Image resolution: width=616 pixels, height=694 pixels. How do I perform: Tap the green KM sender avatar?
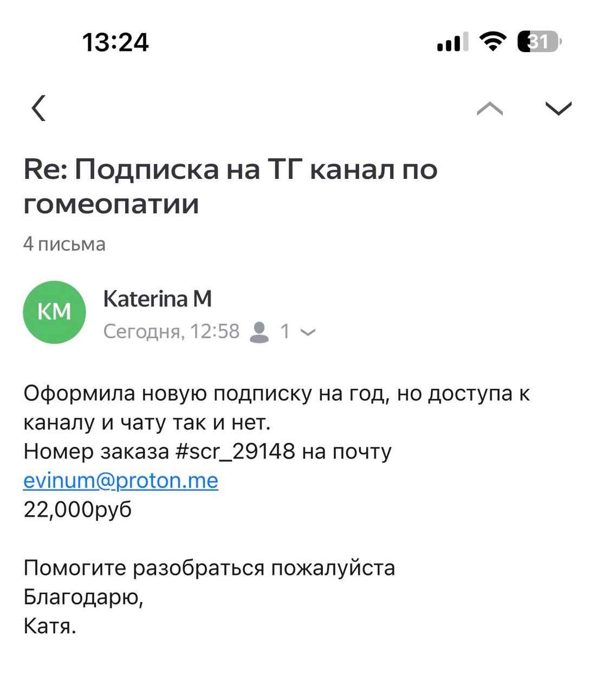54,312
